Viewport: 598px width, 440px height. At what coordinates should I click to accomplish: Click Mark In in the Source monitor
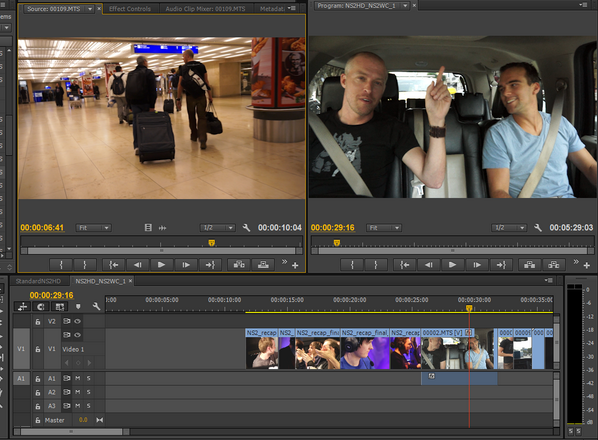click(x=61, y=265)
